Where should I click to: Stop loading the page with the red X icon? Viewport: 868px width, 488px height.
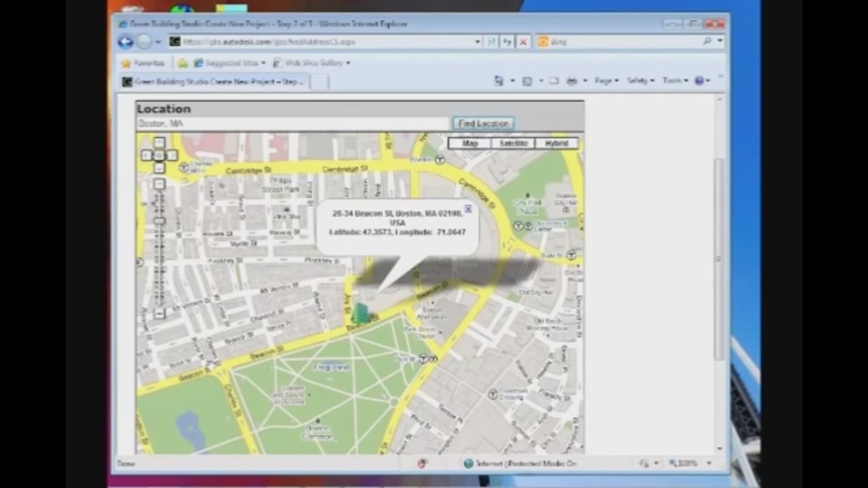(523, 41)
